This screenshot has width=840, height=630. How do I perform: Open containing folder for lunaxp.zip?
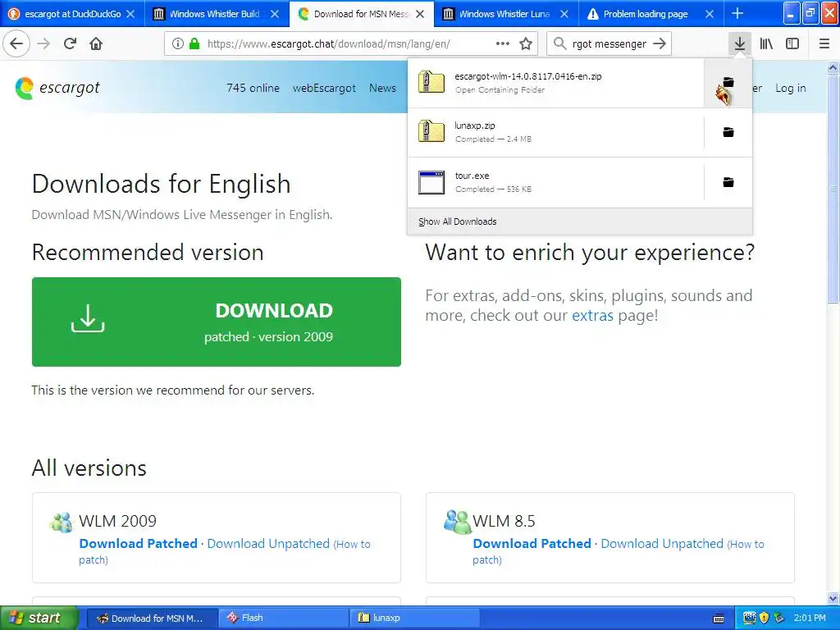coord(728,132)
